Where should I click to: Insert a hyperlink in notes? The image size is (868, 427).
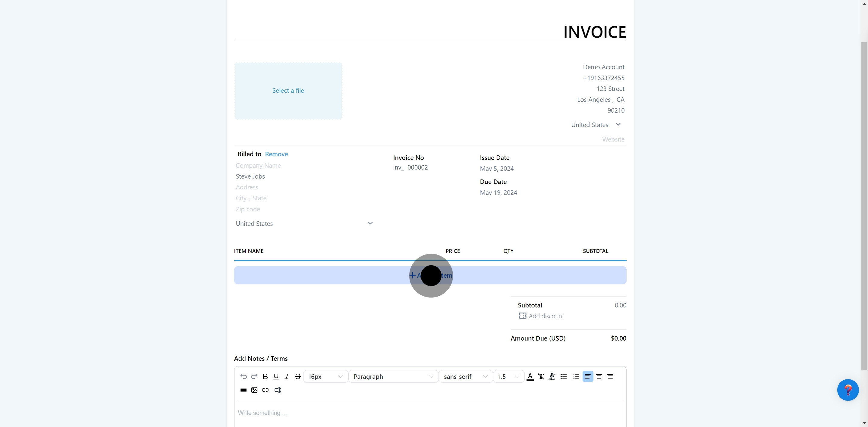coord(265,390)
